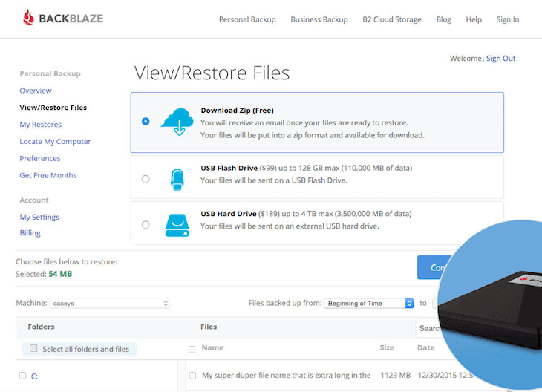Check the C: drive folder checkbox
This screenshot has height=392, width=542.
click(22, 376)
